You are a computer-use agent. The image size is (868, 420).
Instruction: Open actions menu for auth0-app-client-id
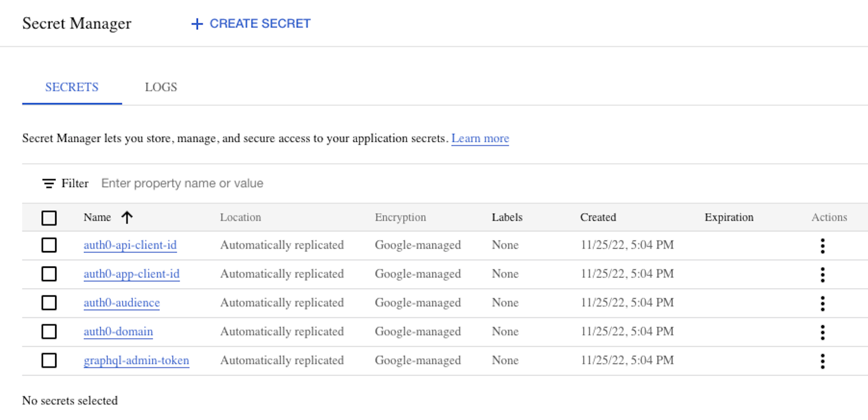[822, 275]
